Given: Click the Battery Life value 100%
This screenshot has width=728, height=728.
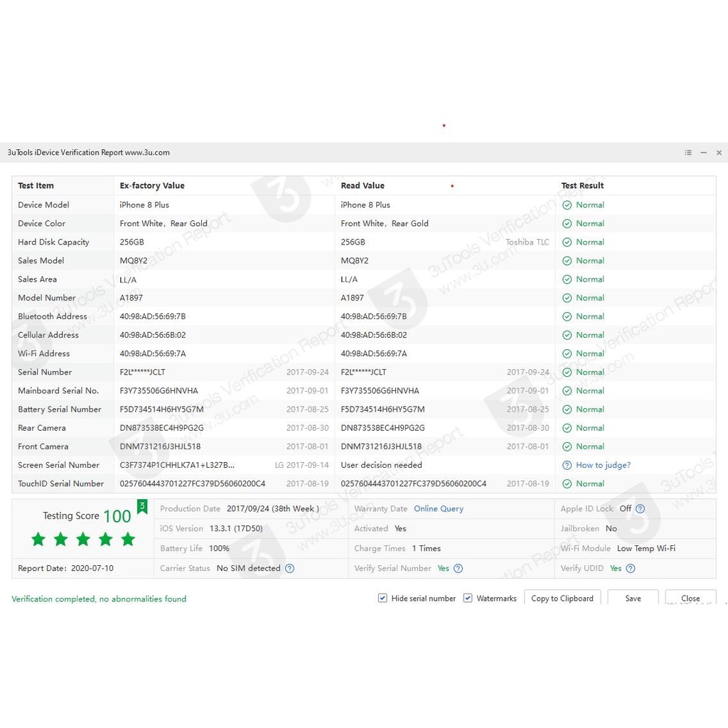Looking at the screenshot, I should pyautogui.click(x=219, y=548).
